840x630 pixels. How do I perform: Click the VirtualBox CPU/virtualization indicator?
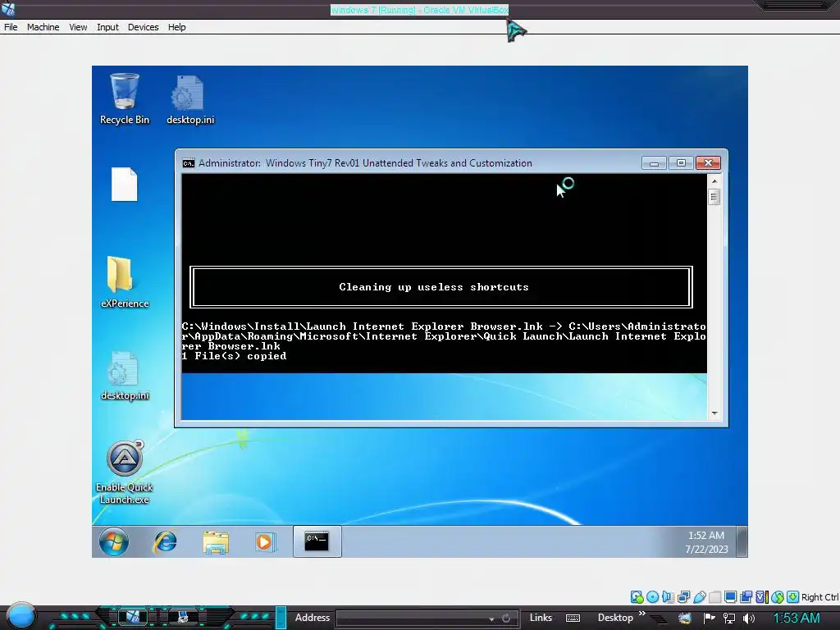tap(762, 597)
